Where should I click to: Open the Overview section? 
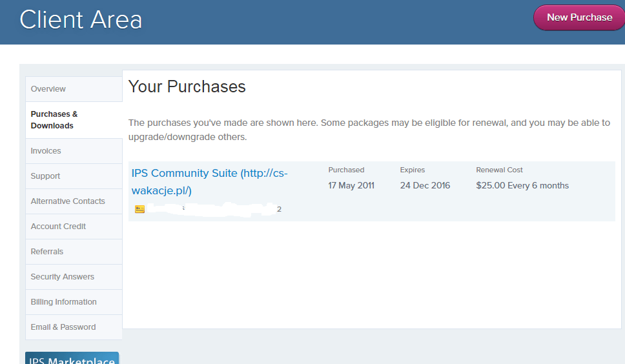click(x=48, y=89)
